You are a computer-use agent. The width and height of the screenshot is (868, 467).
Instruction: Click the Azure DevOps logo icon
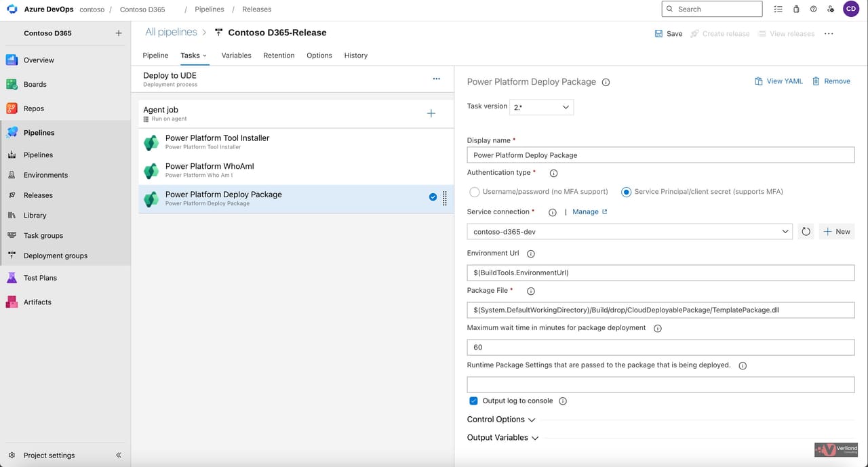(12, 9)
